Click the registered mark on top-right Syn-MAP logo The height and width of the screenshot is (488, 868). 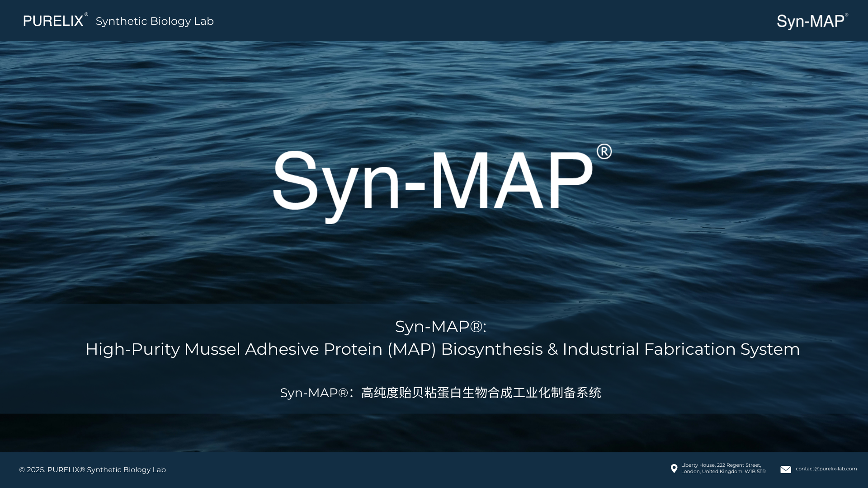pyautogui.click(x=846, y=15)
